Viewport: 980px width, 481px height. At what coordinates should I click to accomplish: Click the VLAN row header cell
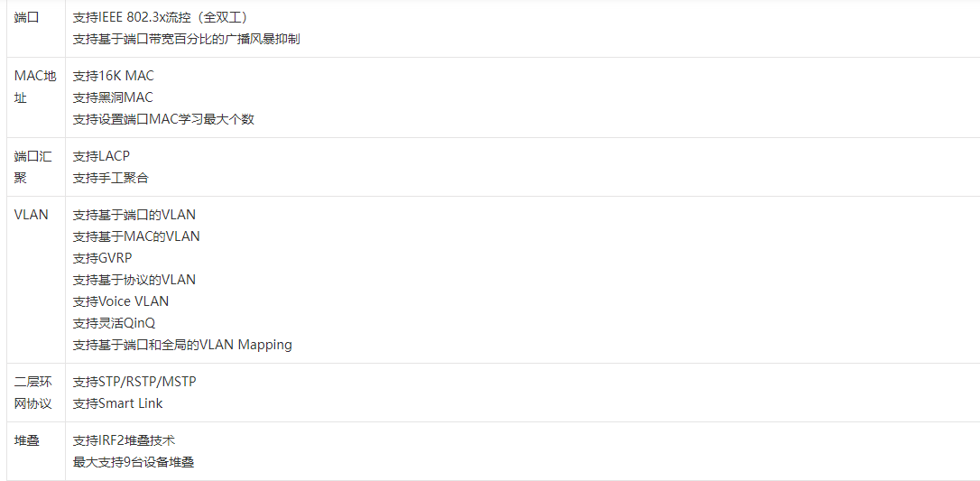[32, 215]
